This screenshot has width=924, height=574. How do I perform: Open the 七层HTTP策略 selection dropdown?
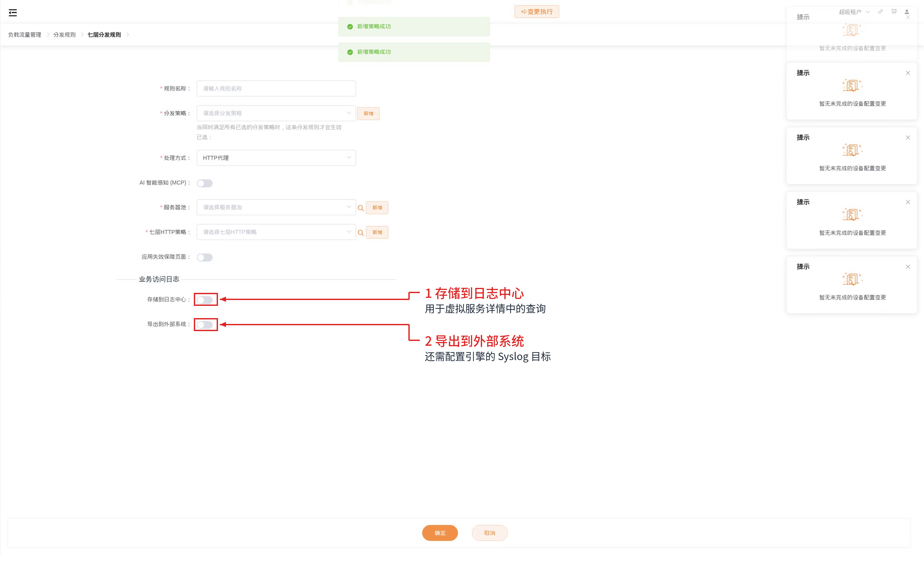pyautogui.click(x=276, y=232)
